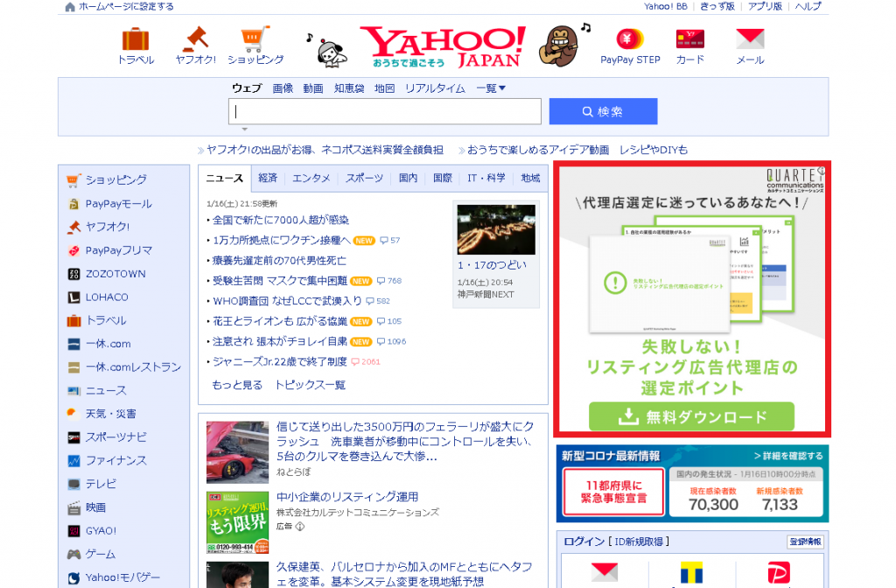
Task: Click the T-point icon in login panel
Action: [x=691, y=572]
